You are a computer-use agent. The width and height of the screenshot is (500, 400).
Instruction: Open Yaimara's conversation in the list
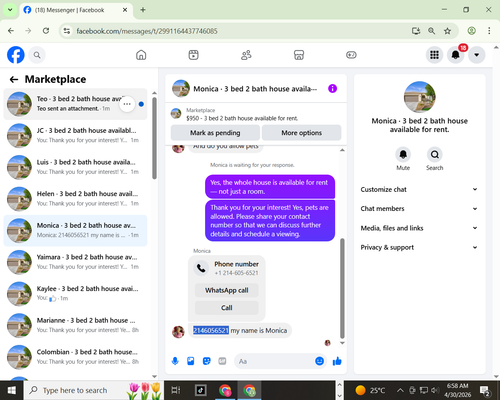pos(75,262)
